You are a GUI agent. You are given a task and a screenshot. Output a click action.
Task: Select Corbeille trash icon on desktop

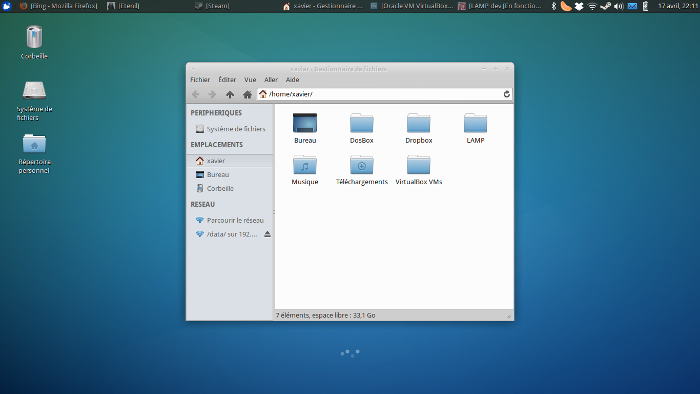tap(34, 43)
